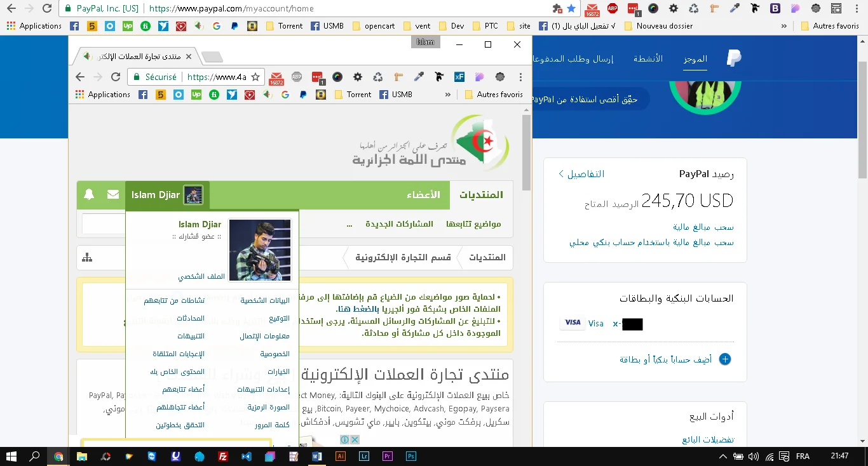Bookmark the forum page with the star icon
This screenshot has height=466, width=868.
[x=255, y=77]
